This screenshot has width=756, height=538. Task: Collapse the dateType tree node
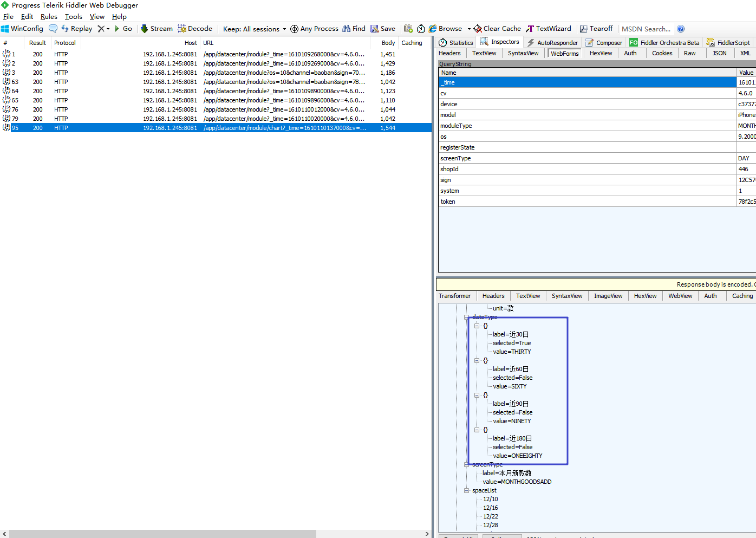pos(467,317)
